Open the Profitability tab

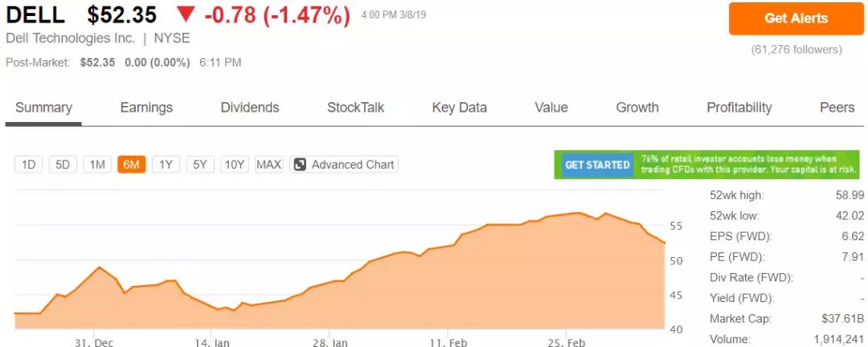(x=739, y=108)
